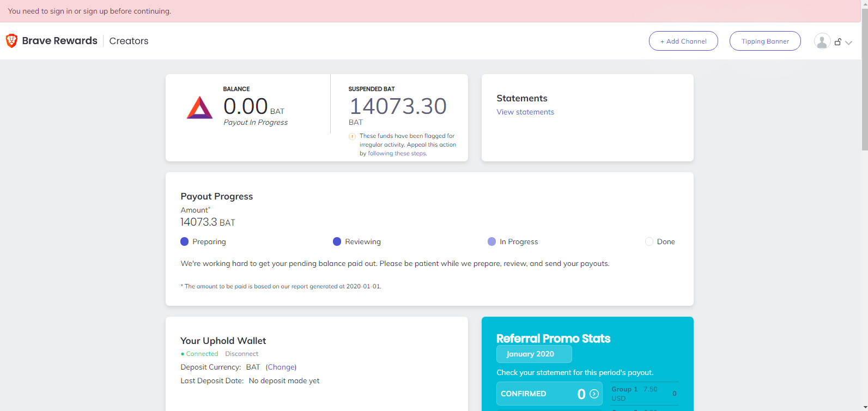
Task: Click the arrow icon in the CONFIRMED box
Action: (594, 394)
